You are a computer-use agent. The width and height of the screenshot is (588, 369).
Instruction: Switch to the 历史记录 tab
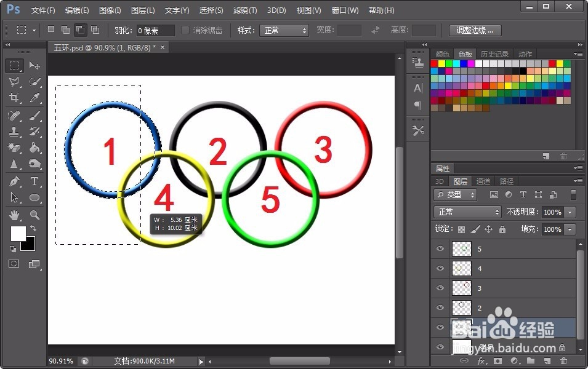pyautogui.click(x=494, y=54)
